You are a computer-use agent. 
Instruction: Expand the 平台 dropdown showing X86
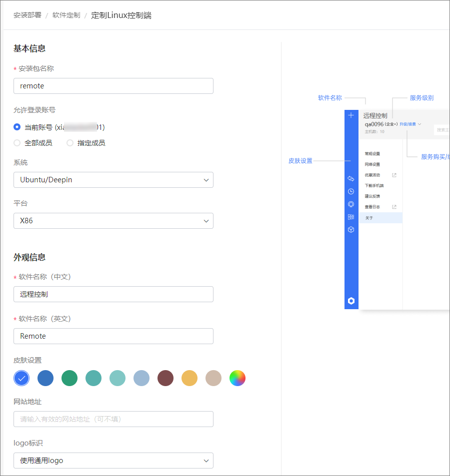pyautogui.click(x=113, y=221)
